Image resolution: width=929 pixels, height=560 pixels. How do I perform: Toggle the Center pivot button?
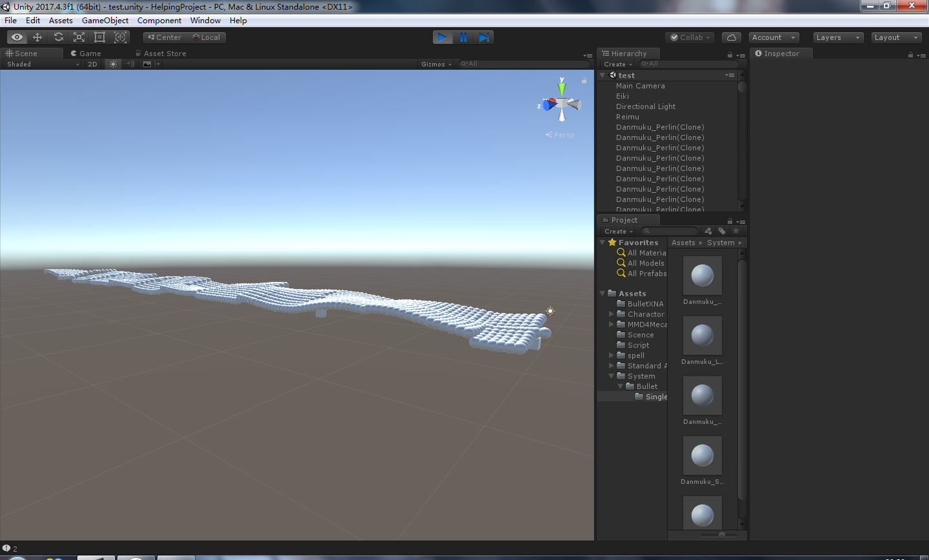[165, 37]
